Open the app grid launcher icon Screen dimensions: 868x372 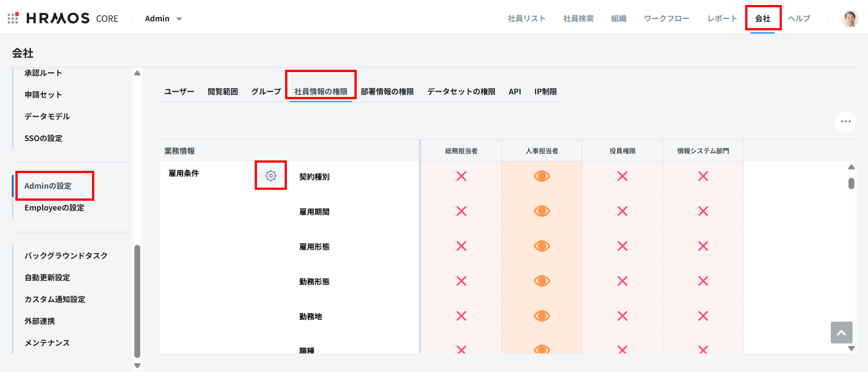13,18
